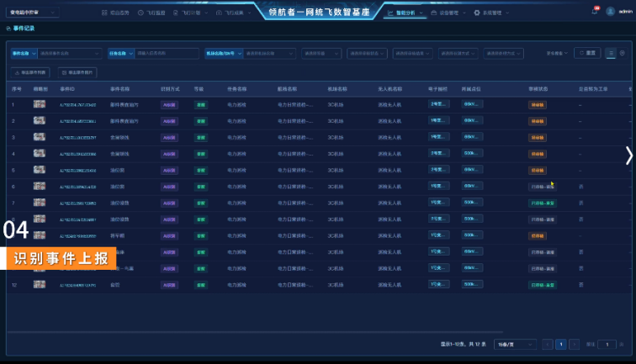The height and width of the screenshot is (364, 636).
Task: Open the notification bell
Action: tap(595, 12)
